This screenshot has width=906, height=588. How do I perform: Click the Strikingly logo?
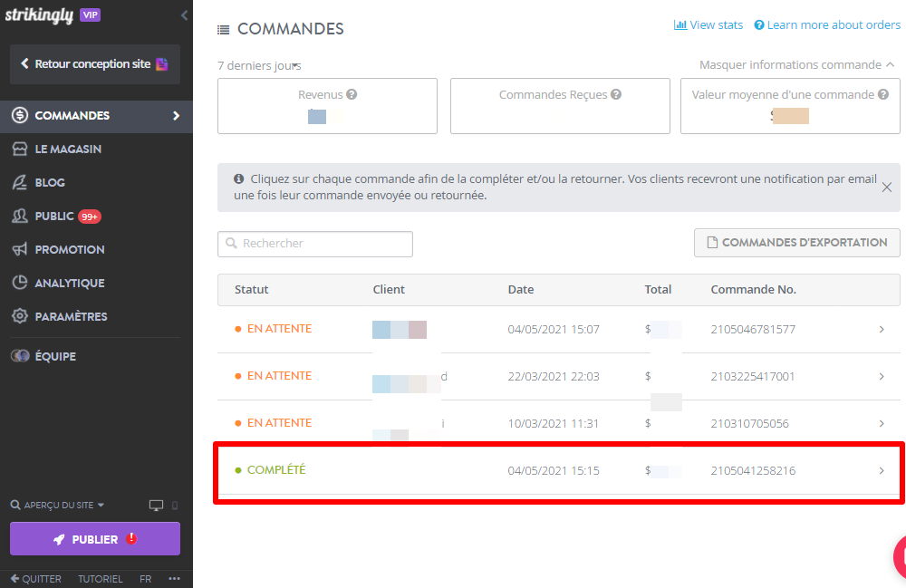coord(39,15)
